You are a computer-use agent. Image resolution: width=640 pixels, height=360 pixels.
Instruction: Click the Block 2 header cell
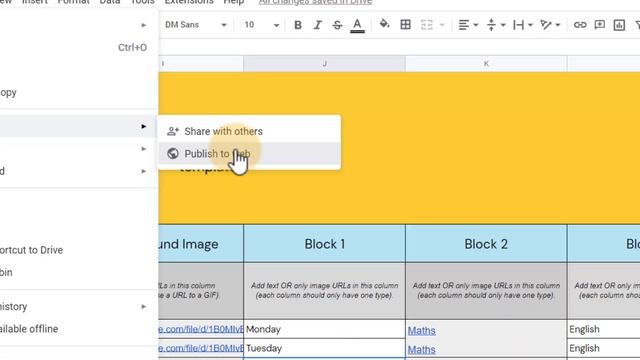(x=486, y=244)
